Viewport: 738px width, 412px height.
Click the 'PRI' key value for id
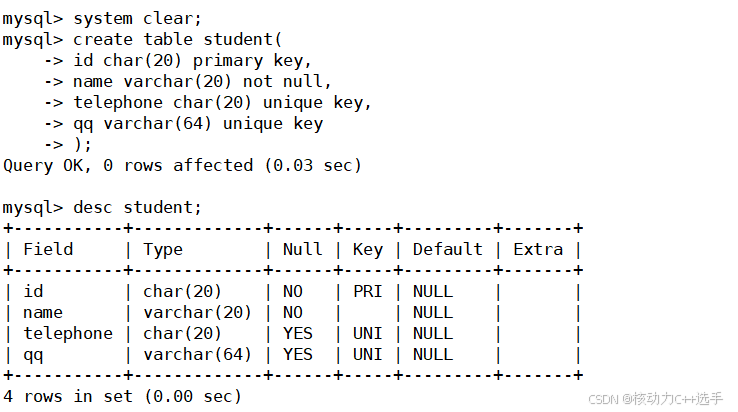click(x=368, y=291)
